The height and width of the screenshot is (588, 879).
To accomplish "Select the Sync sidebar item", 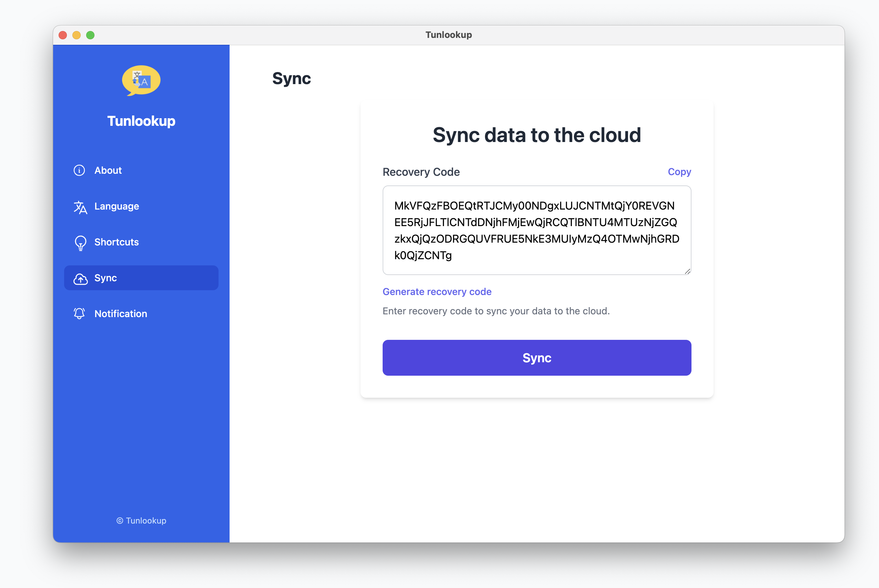I will pos(141,278).
